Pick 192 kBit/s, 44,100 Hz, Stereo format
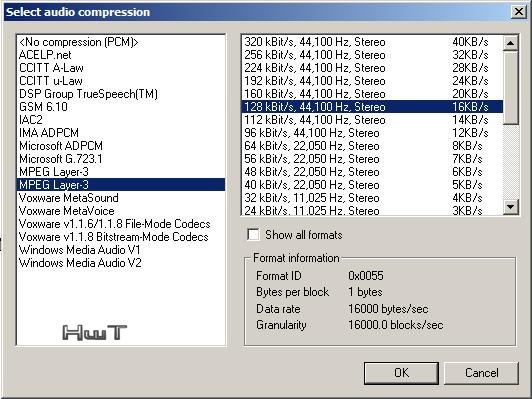 tap(372, 81)
